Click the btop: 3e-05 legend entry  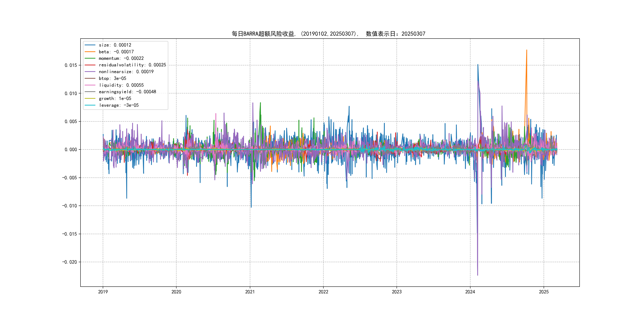pyautogui.click(x=112, y=79)
